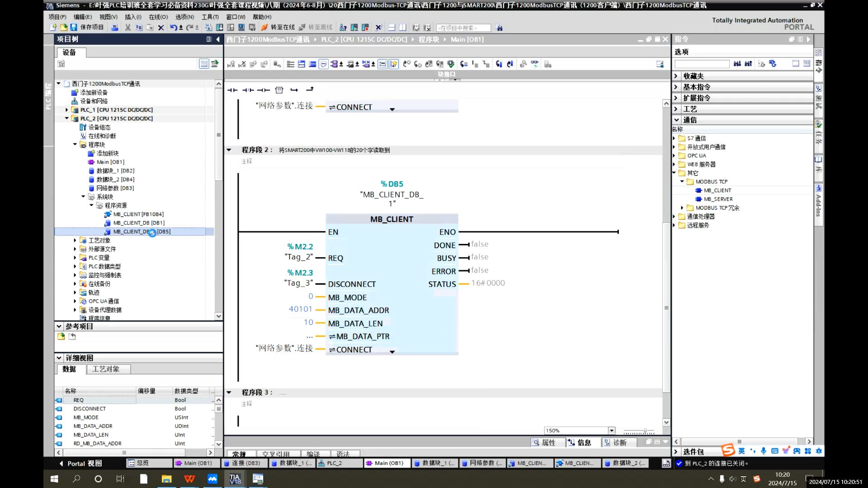Click the upload from device icon

(x=231, y=28)
